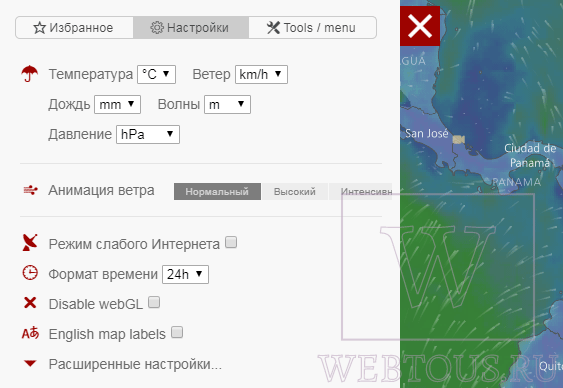Open the Температура °C dropdown
Screen dimensions: 563x388
(157, 75)
